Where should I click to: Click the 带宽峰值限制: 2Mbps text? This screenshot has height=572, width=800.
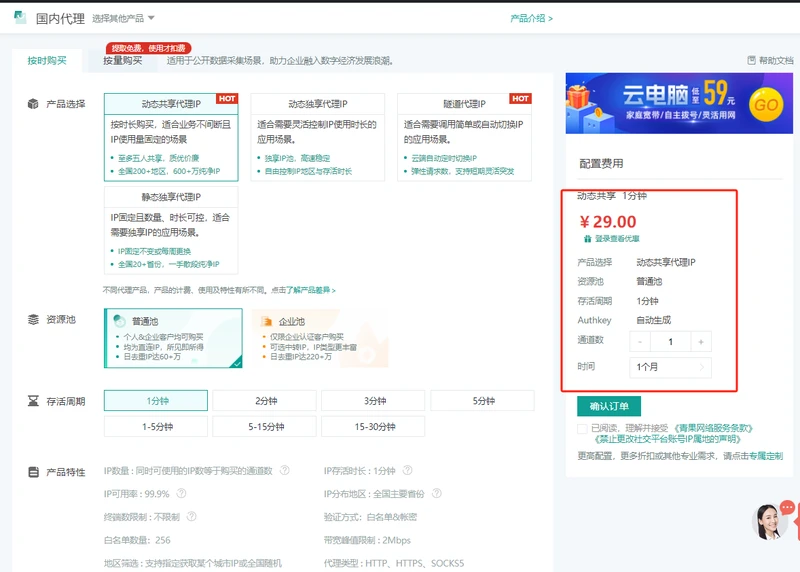point(367,540)
